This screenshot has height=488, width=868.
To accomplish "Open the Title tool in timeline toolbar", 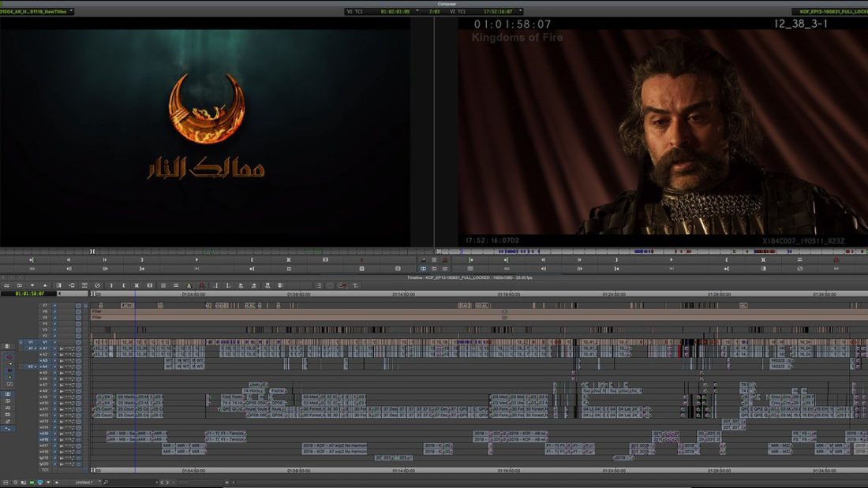I will coord(355,285).
